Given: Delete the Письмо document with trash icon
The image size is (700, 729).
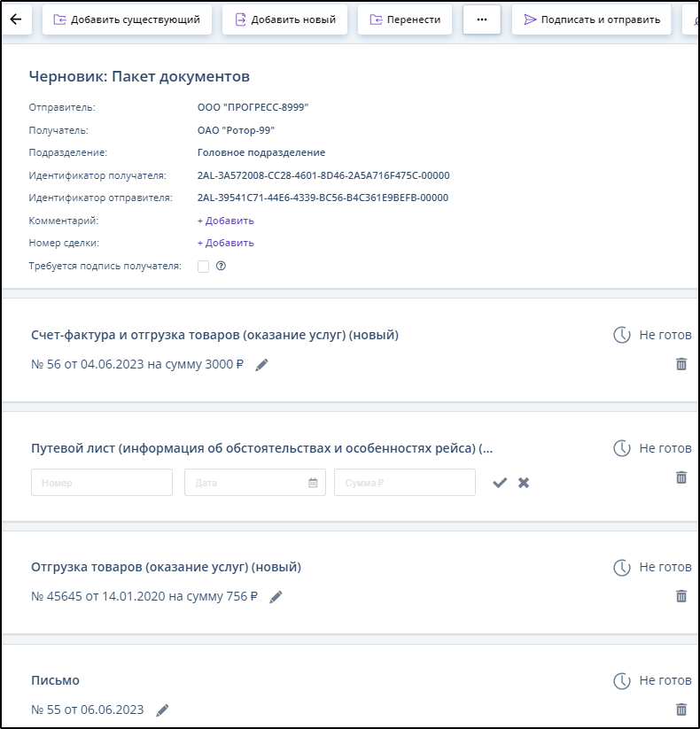Looking at the screenshot, I should click(x=681, y=710).
